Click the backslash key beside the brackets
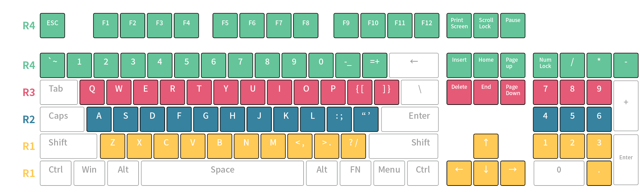The width and height of the screenshot is (644, 194). pos(419,92)
